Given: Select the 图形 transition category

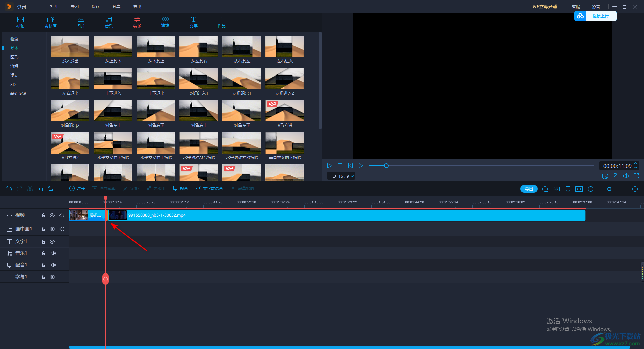Looking at the screenshot, I should pyautogui.click(x=14, y=57).
